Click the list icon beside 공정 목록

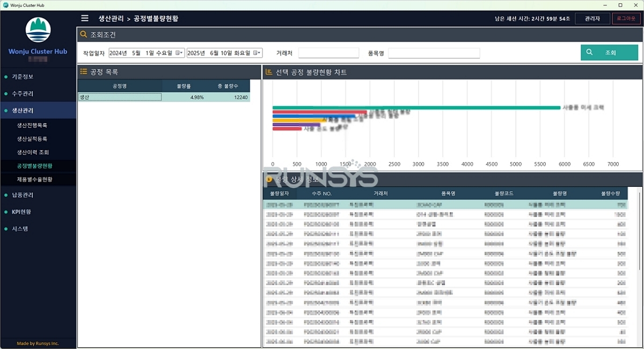point(84,71)
